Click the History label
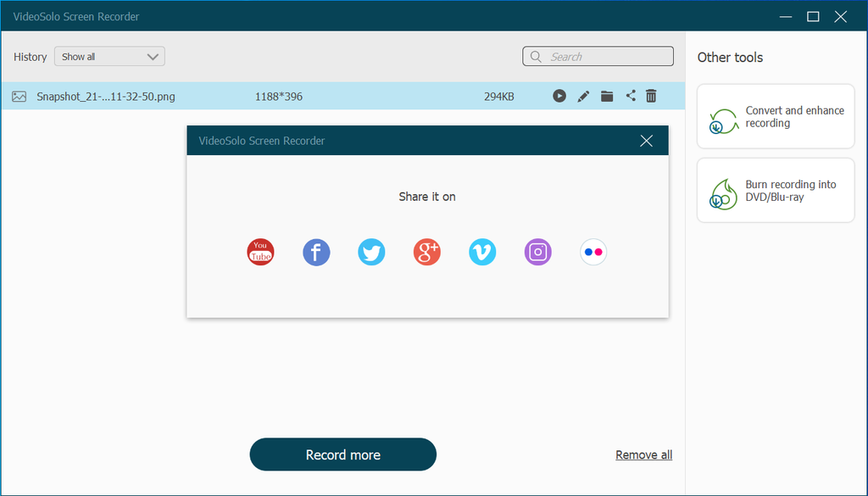 [x=30, y=57]
